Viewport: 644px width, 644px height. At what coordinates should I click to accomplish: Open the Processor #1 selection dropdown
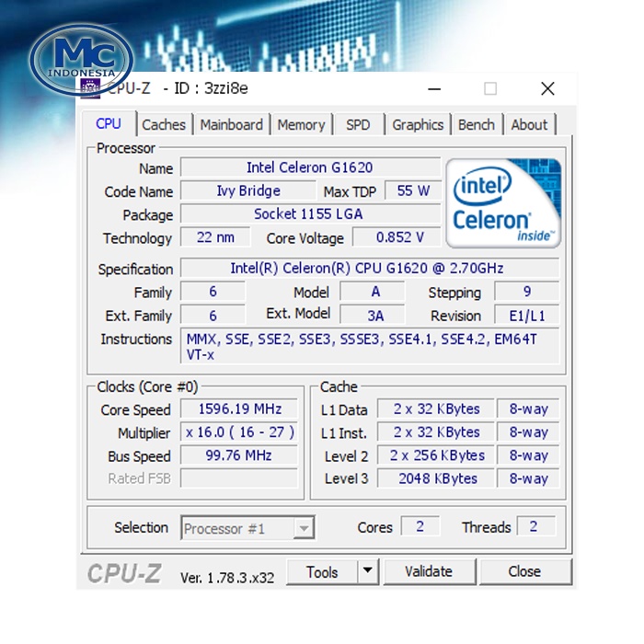click(304, 528)
